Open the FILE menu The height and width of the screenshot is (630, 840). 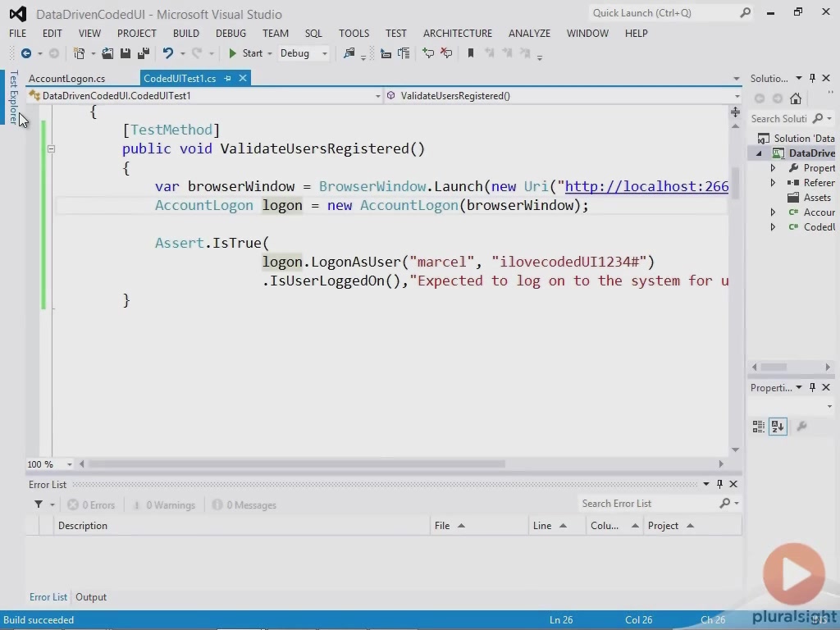(x=18, y=33)
